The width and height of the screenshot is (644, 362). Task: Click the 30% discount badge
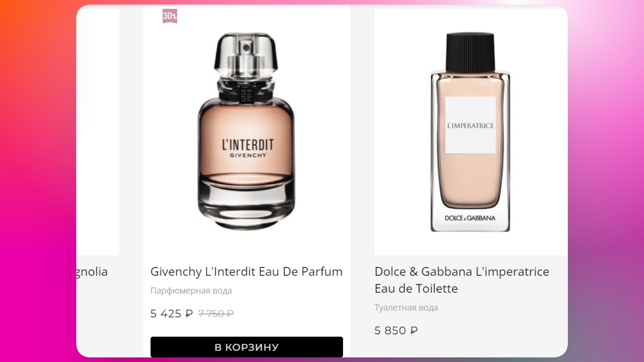pos(170,16)
